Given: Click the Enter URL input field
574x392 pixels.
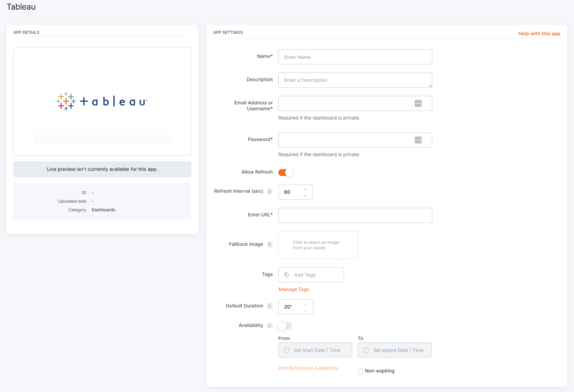Looking at the screenshot, I should pyautogui.click(x=355, y=215).
